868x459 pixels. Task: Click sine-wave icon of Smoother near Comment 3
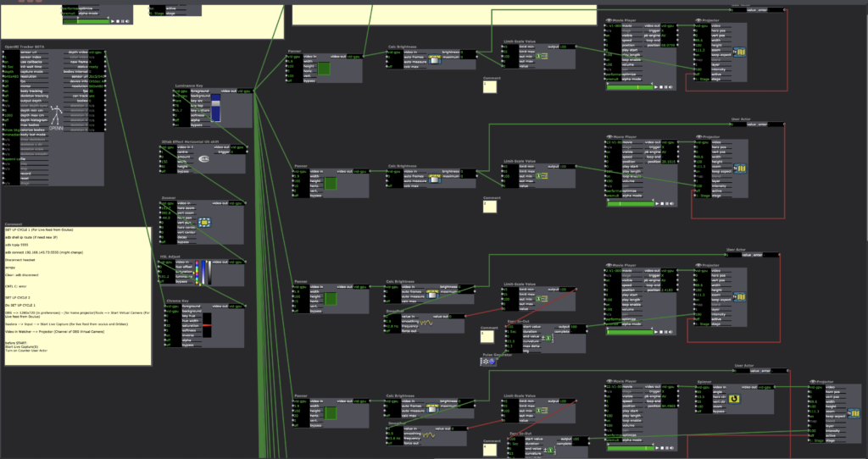[426, 323]
